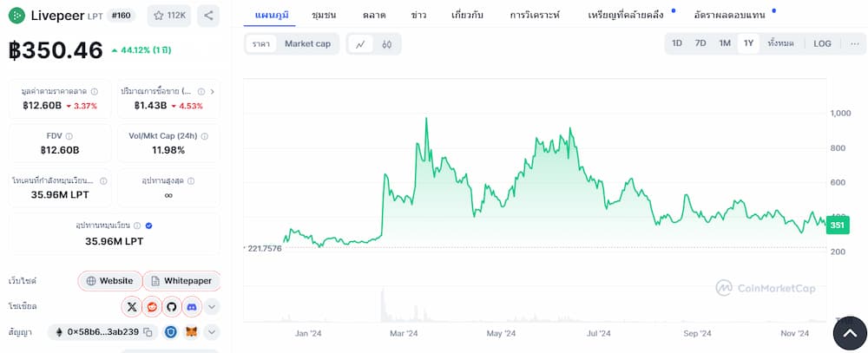The image size is (868, 353).
Task: Click the 1,000 price axis label
Action: point(839,113)
